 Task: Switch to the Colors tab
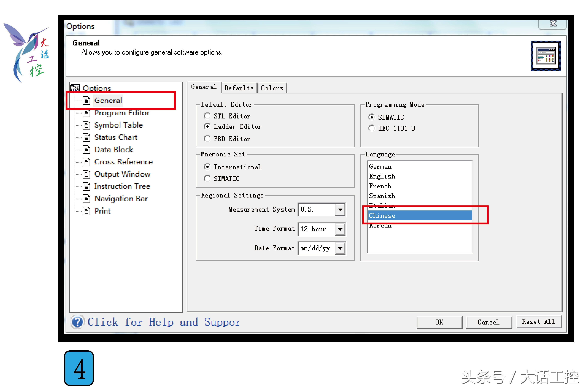[272, 88]
